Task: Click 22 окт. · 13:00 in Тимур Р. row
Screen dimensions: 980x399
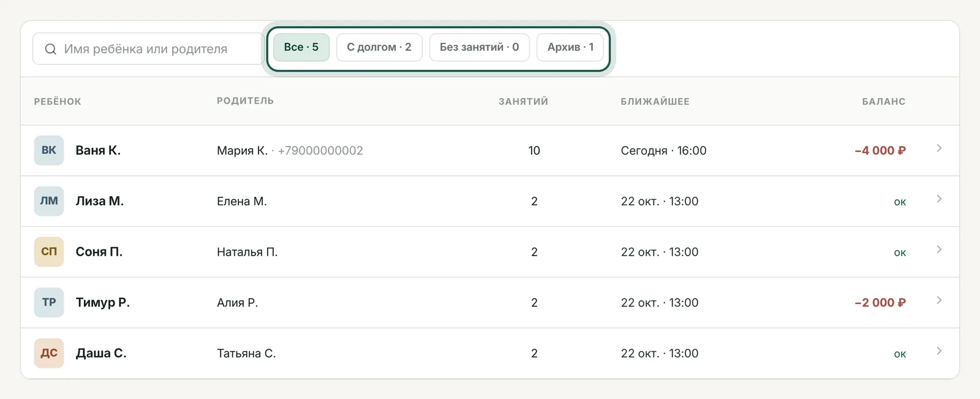Action: [x=660, y=303]
